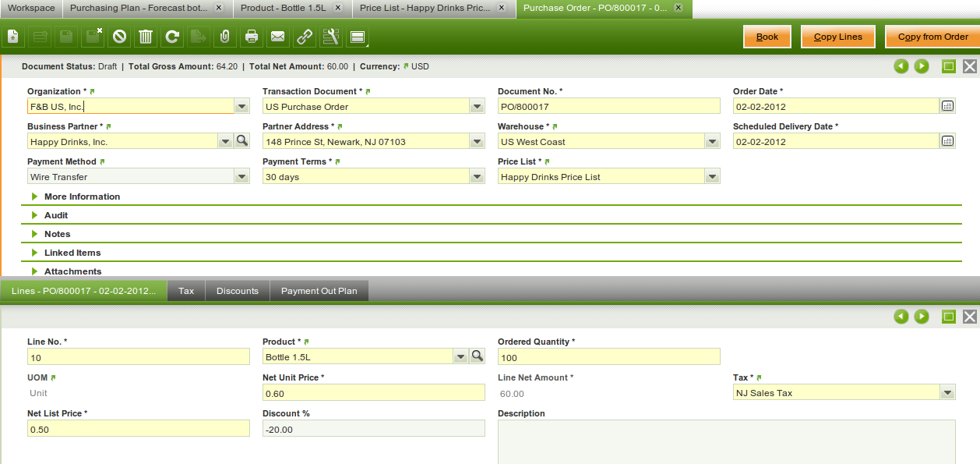Viewport: 980px width, 464px height.
Task: Click the envelope email icon
Action: [x=277, y=37]
